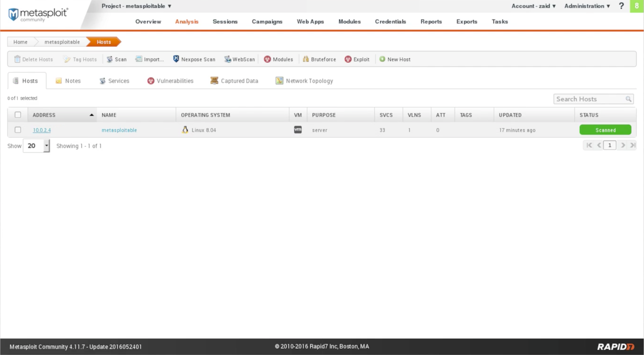
Task: Open the Overview menu
Action: point(148,21)
